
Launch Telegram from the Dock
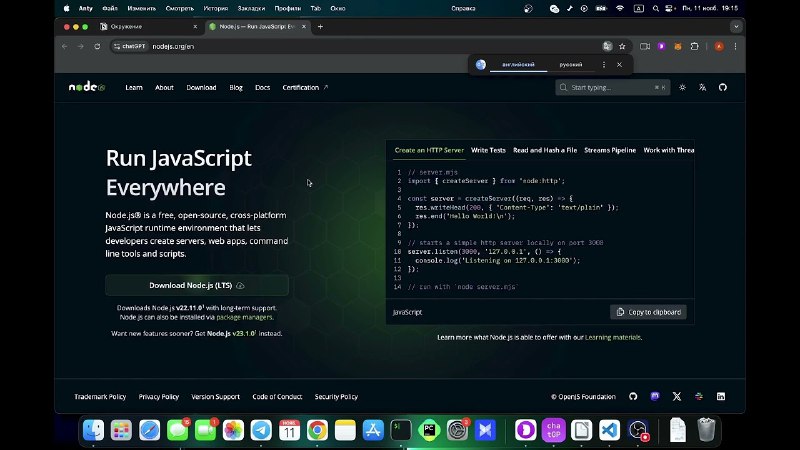[261, 430]
